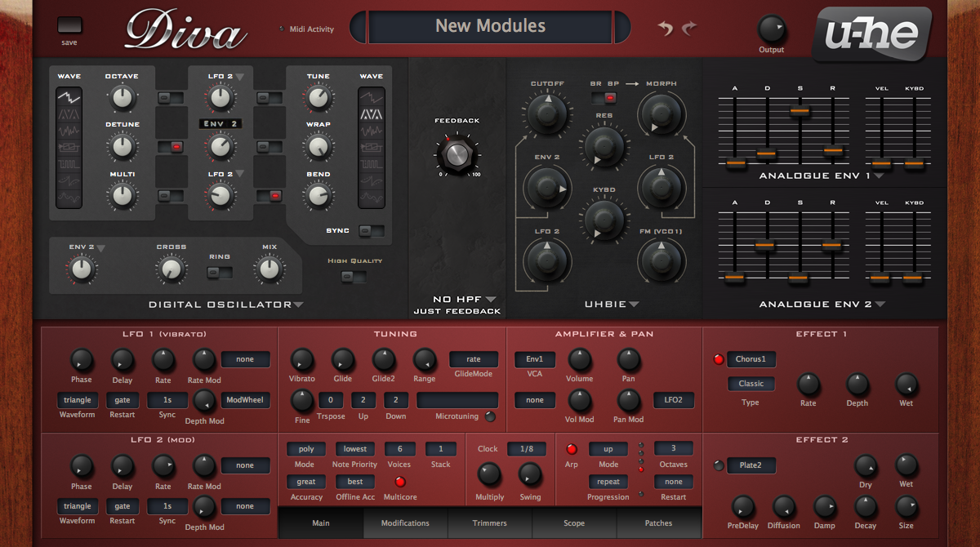This screenshot has height=547, width=980.
Task: Click the New Modules preset name display
Action: coord(490,26)
